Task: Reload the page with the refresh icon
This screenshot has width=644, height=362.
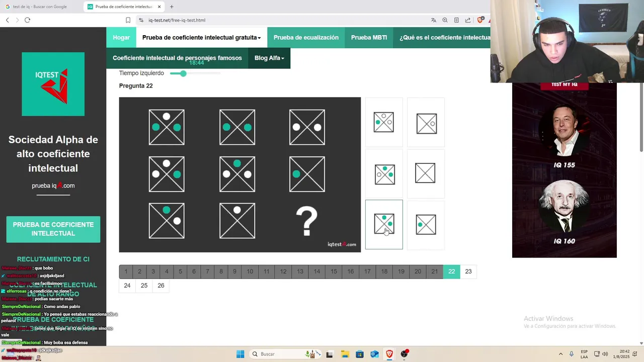Action: (x=27, y=20)
